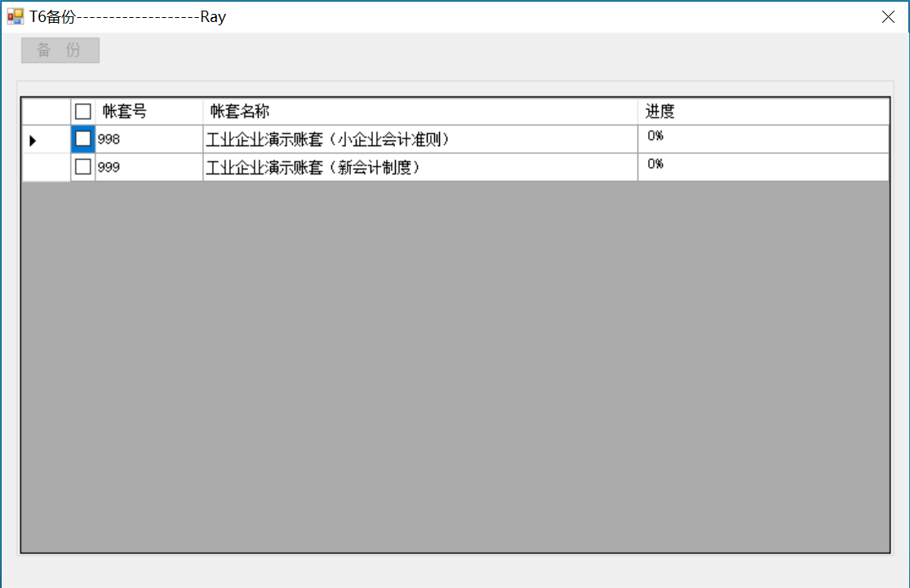Check the box for account set 999
This screenshot has height=588, width=910.
tap(83, 167)
